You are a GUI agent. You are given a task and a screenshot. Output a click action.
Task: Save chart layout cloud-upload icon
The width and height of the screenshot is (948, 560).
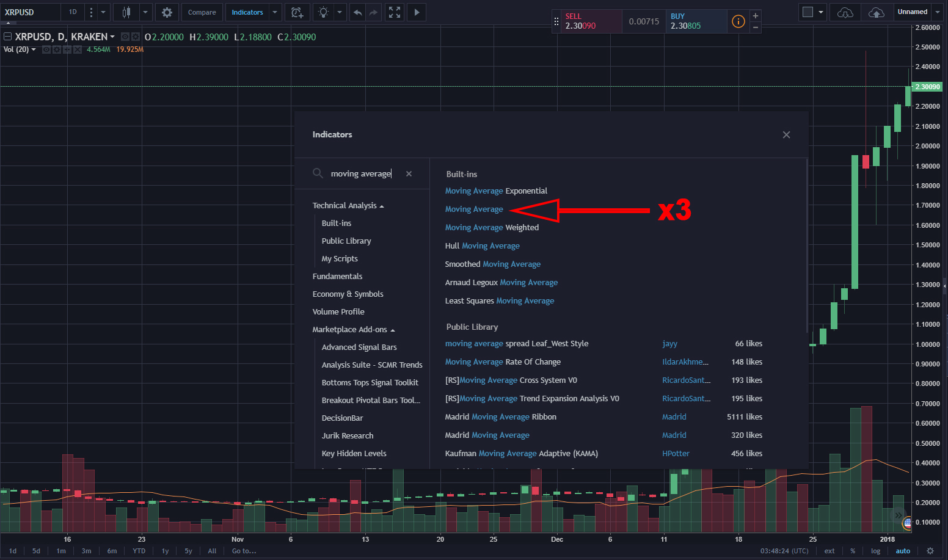[876, 12]
